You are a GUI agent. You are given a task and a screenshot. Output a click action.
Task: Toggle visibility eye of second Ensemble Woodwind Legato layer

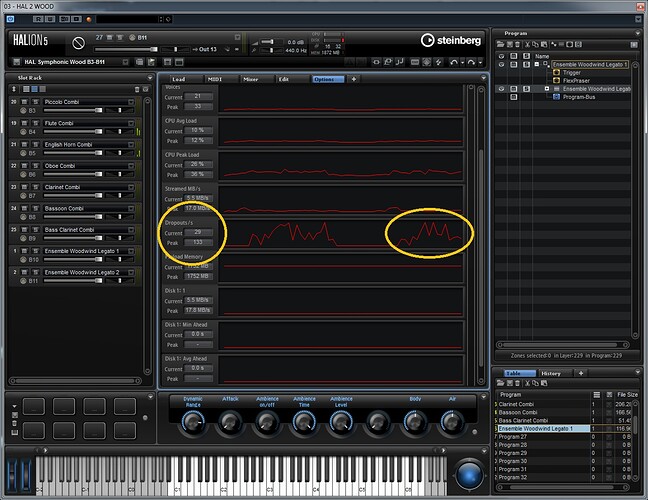click(501, 89)
